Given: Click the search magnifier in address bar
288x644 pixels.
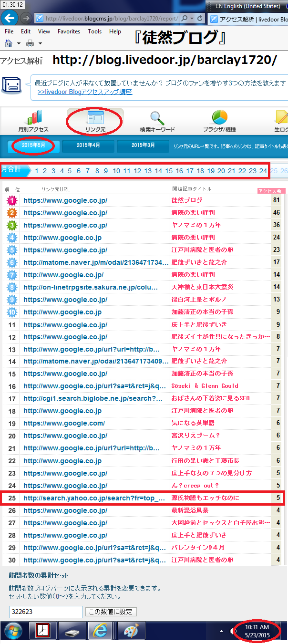Looking at the screenshot, I should pyautogui.click(x=184, y=18).
